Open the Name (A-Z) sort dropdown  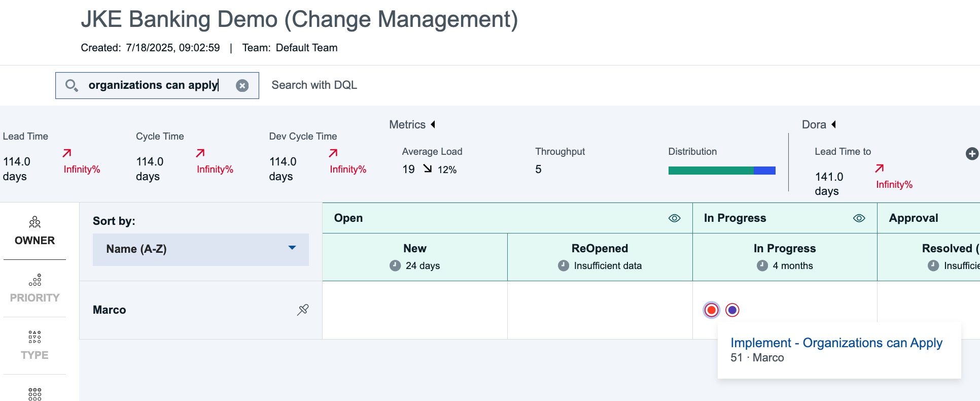(x=201, y=249)
